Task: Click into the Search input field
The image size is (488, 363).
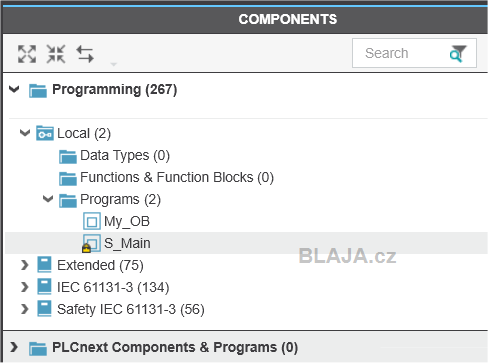Action: click(400, 53)
